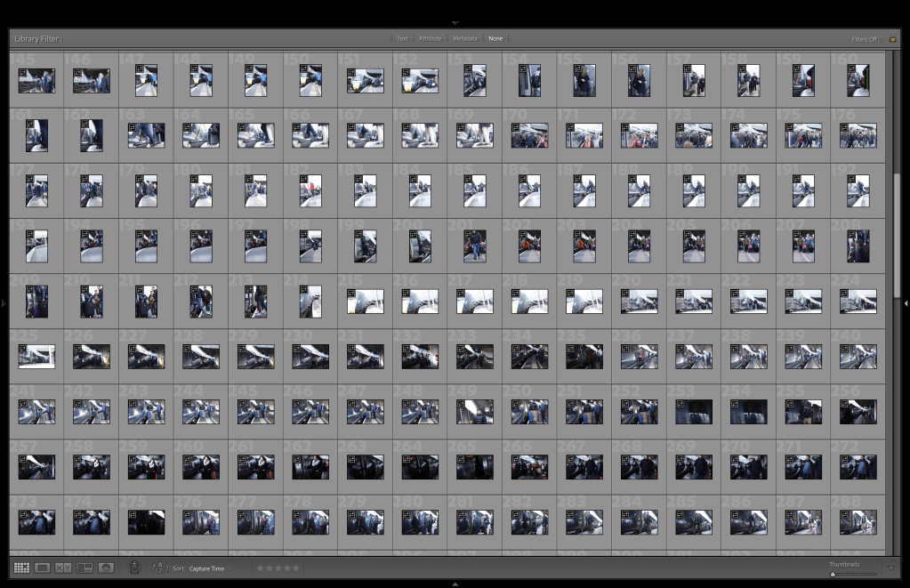The width and height of the screenshot is (910, 588).
Task: Open Survey view
Action: [85, 568]
